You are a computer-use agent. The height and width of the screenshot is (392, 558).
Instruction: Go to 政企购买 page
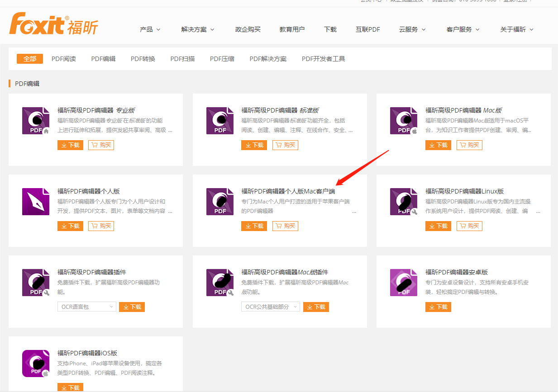(248, 29)
